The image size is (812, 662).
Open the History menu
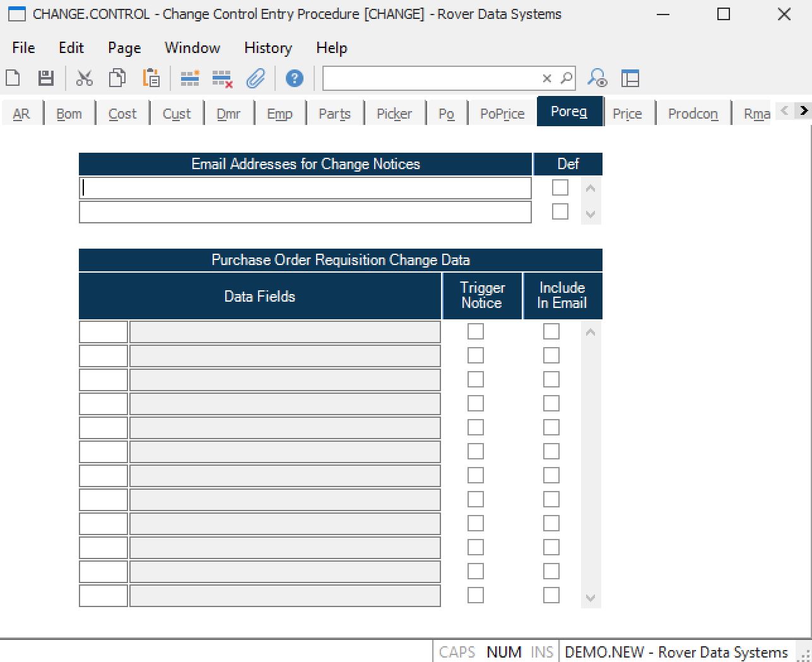coord(268,48)
